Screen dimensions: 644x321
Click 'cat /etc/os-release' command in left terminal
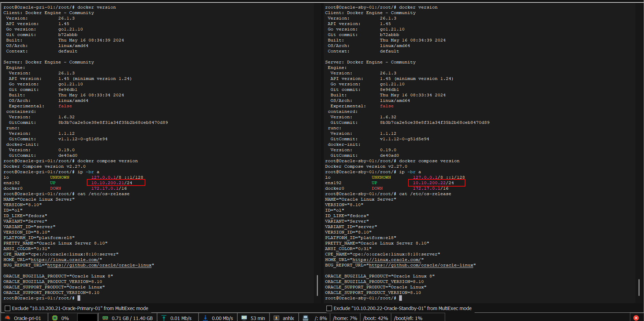pyautogui.click(x=104, y=194)
